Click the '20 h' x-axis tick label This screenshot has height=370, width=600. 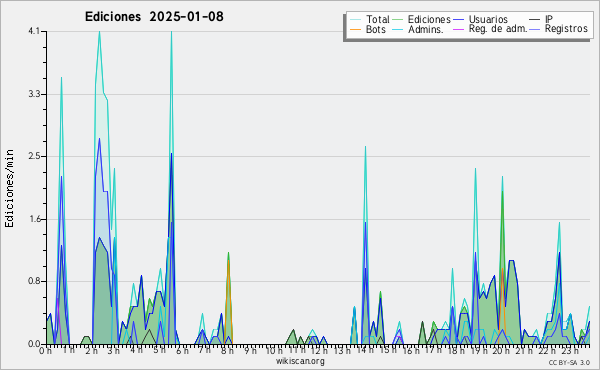tap(501, 350)
